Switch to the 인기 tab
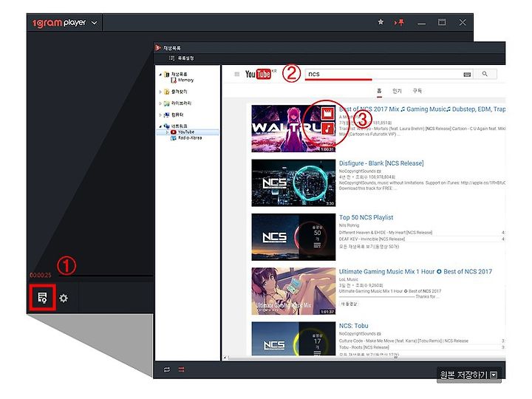 tap(397, 91)
